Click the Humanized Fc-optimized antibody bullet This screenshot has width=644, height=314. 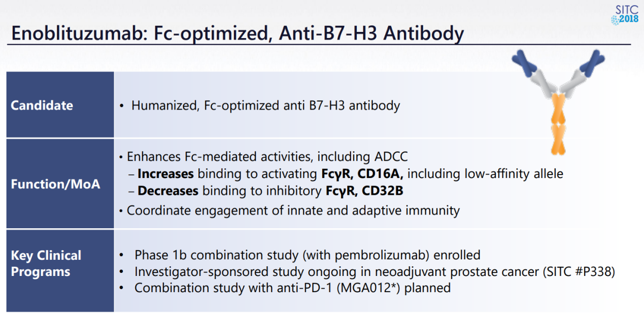pos(260,106)
